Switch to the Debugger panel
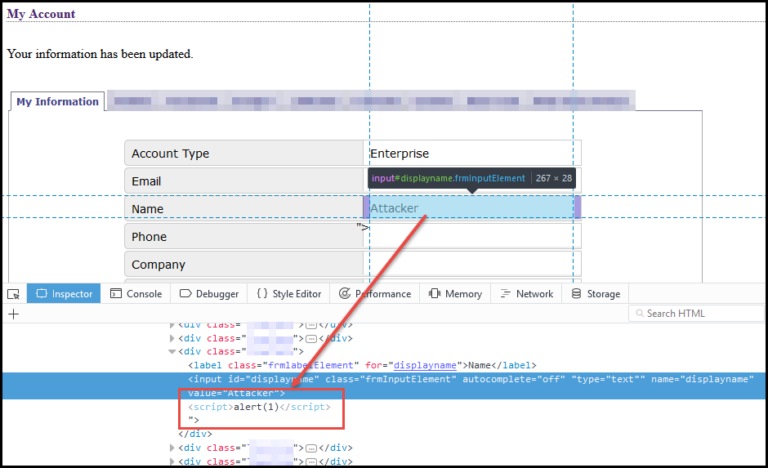Screen dimensions: 768x468 click(209, 294)
